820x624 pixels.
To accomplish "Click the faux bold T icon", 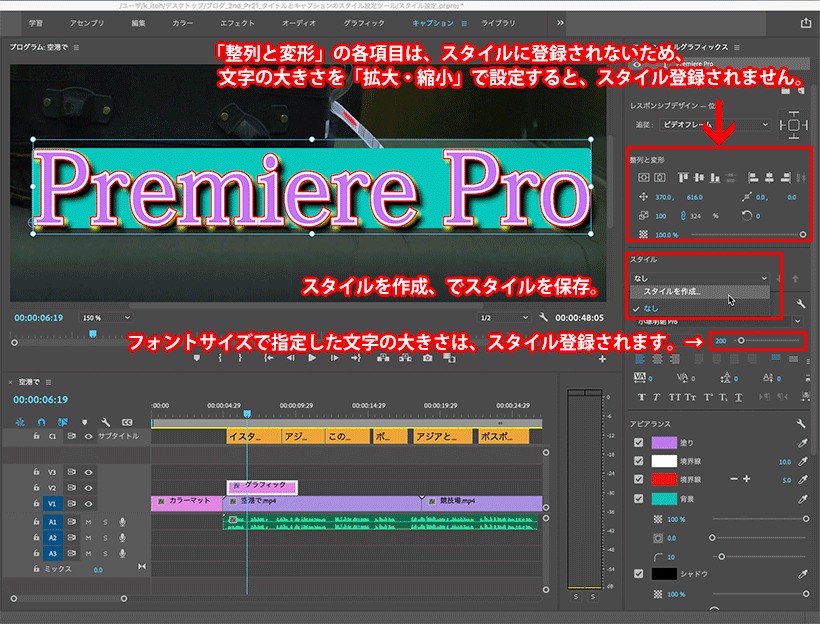I will pyautogui.click(x=642, y=397).
